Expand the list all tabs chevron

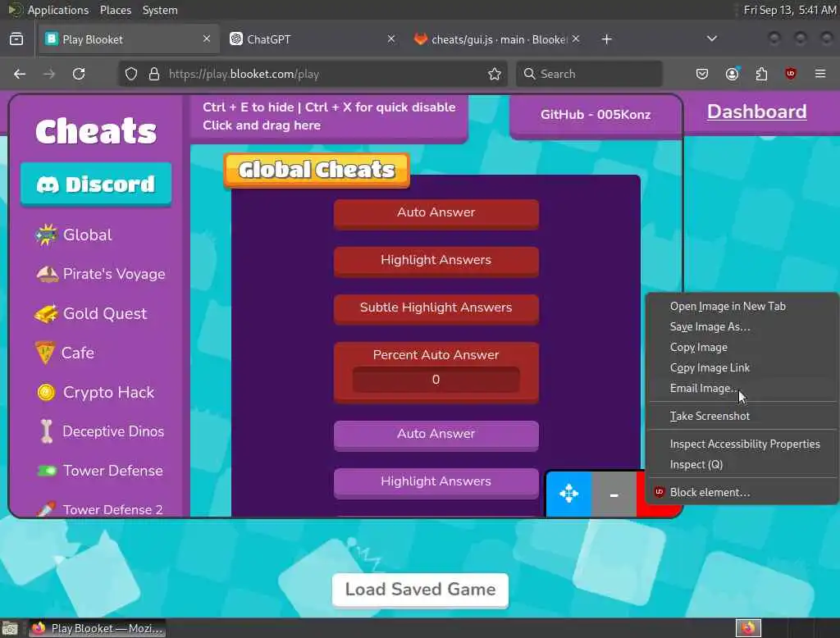point(712,39)
